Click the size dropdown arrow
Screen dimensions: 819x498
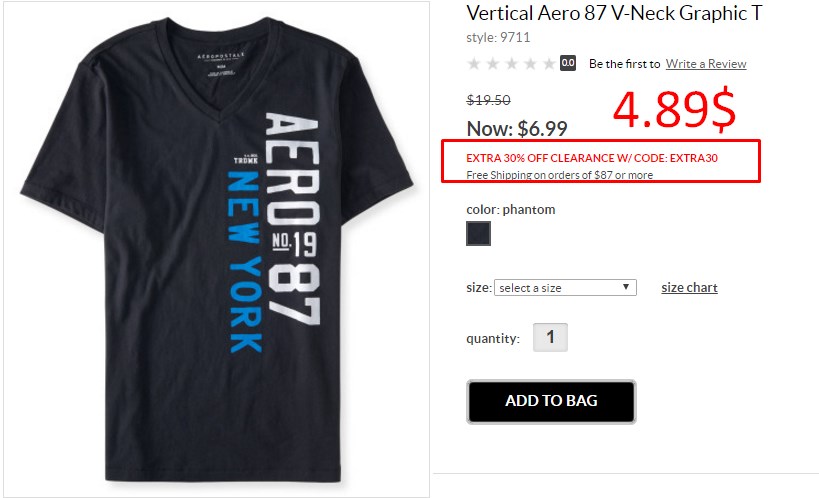626,287
